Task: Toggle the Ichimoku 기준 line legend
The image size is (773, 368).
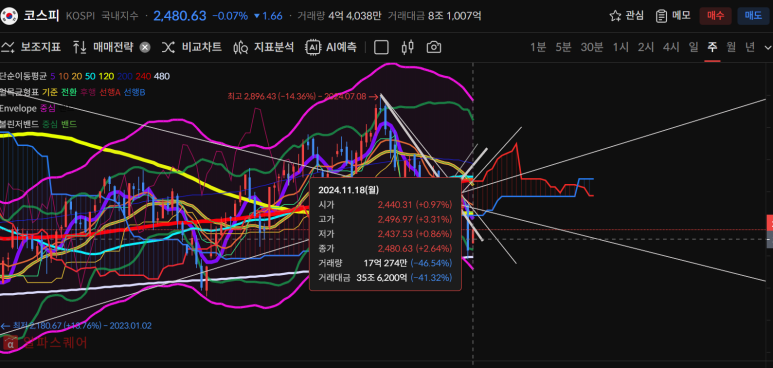Action: [x=50, y=92]
